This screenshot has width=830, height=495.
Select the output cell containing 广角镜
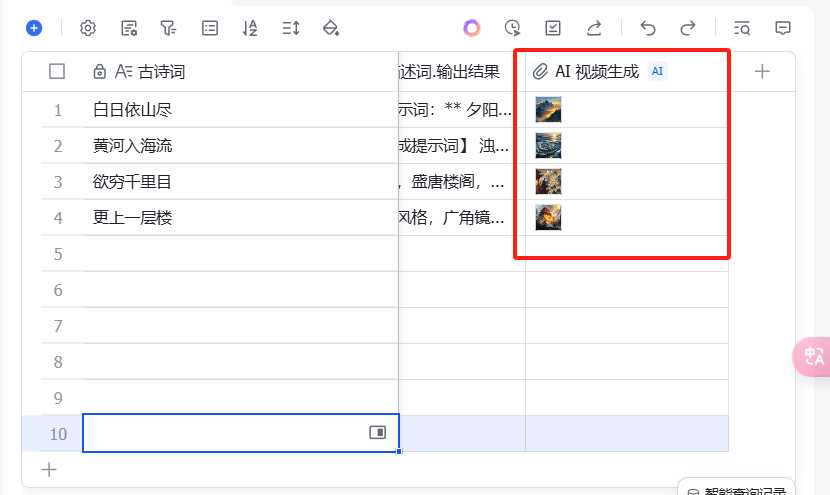coord(462,218)
